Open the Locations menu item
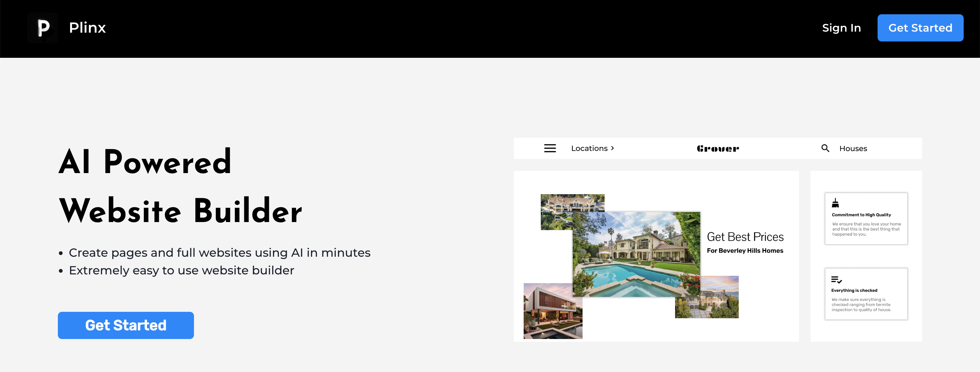 pyautogui.click(x=589, y=148)
